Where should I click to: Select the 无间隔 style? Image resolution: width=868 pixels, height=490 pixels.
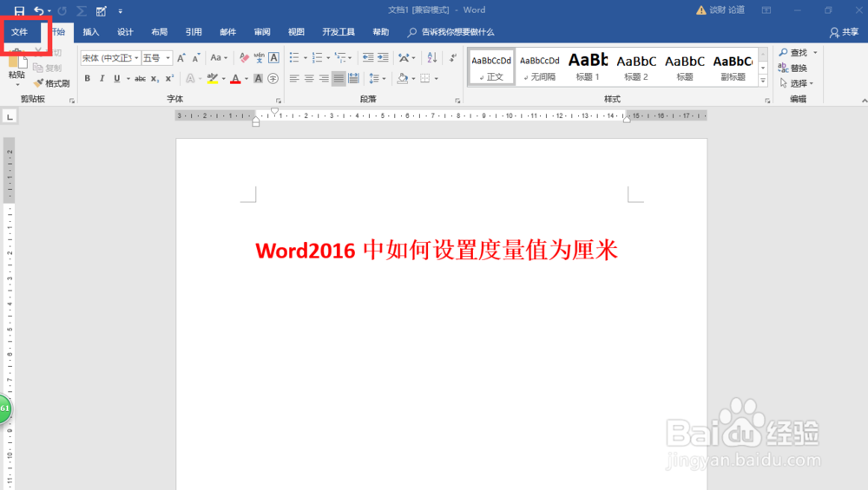540,68
